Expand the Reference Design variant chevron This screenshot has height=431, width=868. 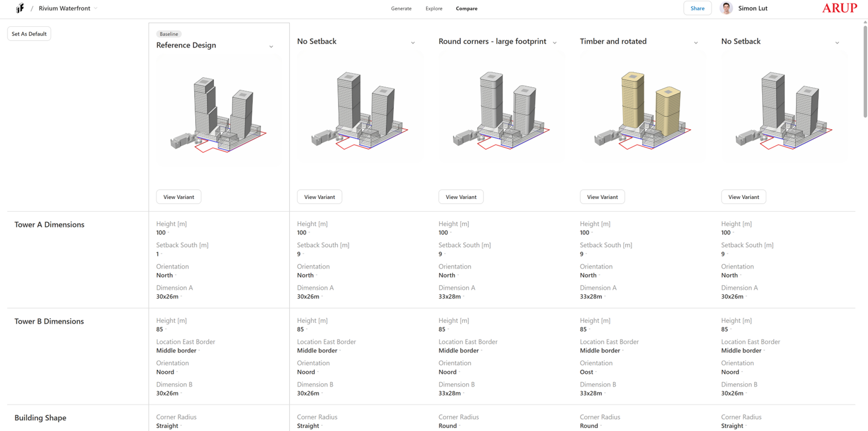pyautogui.click(x=271, y=47)
